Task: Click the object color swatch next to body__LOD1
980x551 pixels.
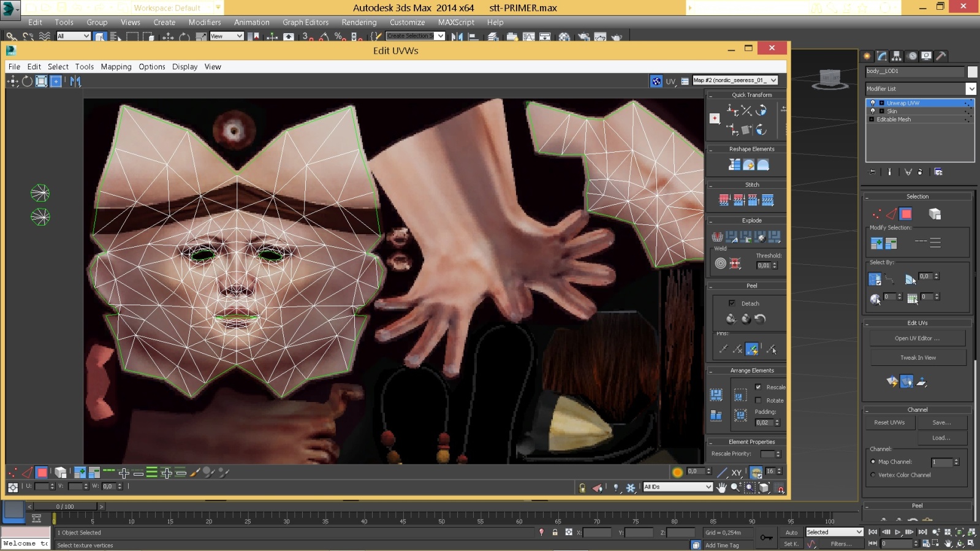Action: pyautogui.click(x=972, y=72)
